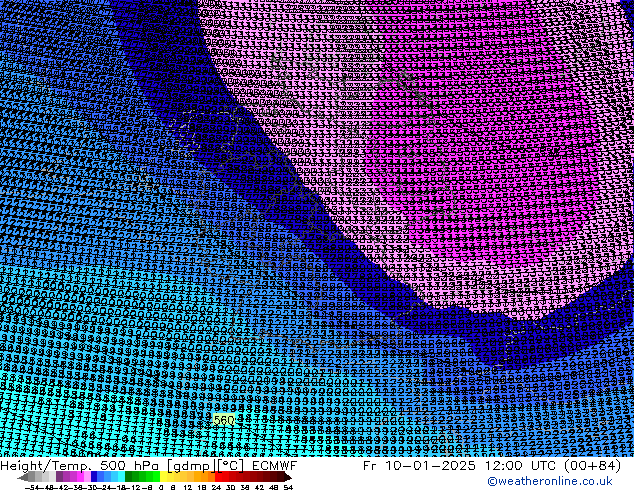The height and width of the screenshot is (490, 634).
Task: Click the ECMWF model name in title
Action: coord(275,466)
